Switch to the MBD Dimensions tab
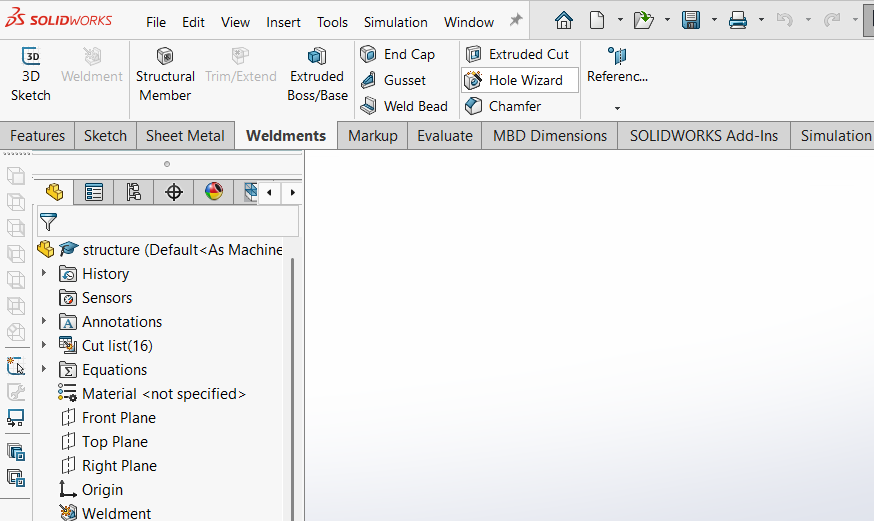Screen dimensions: 874x521 point(550,136)
